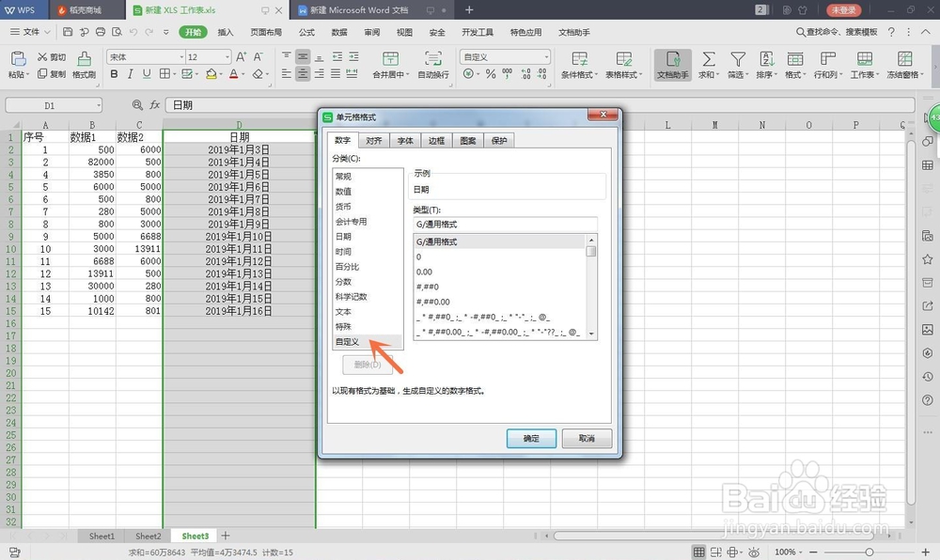The image size is (940, 560).
Task: Click the search commands 查找命令 box
Action: point(837,32)
